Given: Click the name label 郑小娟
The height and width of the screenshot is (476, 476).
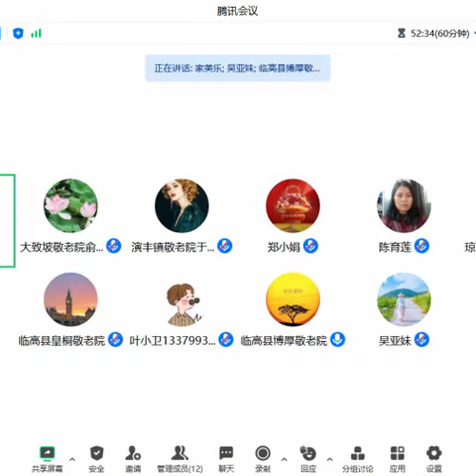Looking at the screenshot, I should (x=284, y=247).
